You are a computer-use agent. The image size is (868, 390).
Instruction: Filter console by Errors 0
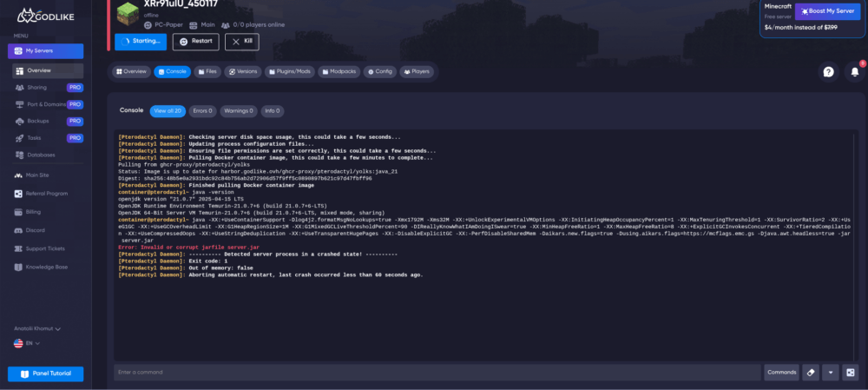point(203,111)
